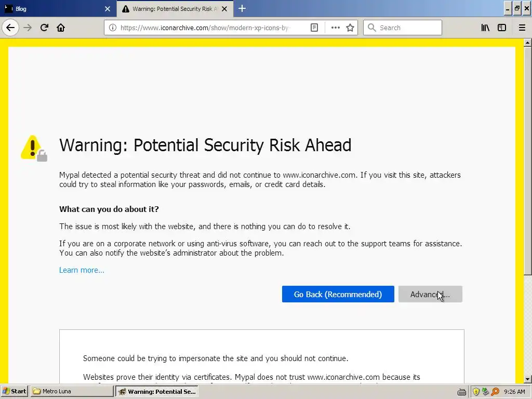Open page actions three-dot menu
This screenshot has width=532, height=399.
pos(335,28)
